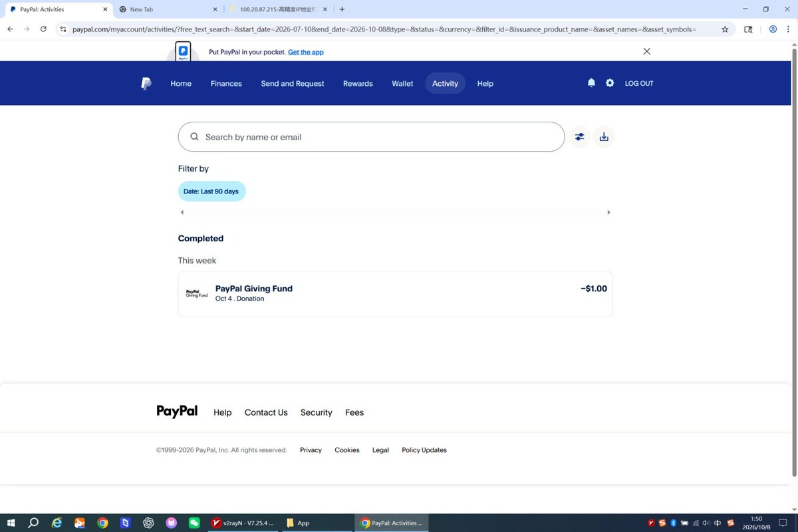Click the page vertical scrollbar

pos(794,263)
